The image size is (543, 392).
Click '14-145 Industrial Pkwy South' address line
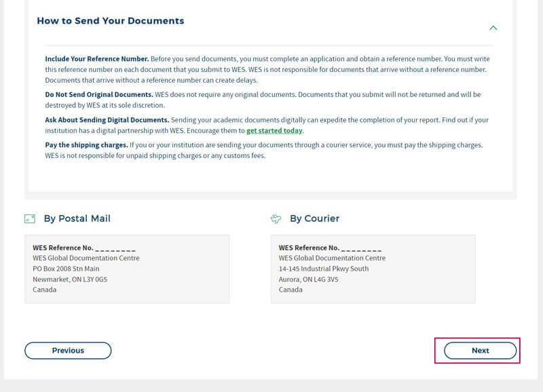(x=324, y=269)
